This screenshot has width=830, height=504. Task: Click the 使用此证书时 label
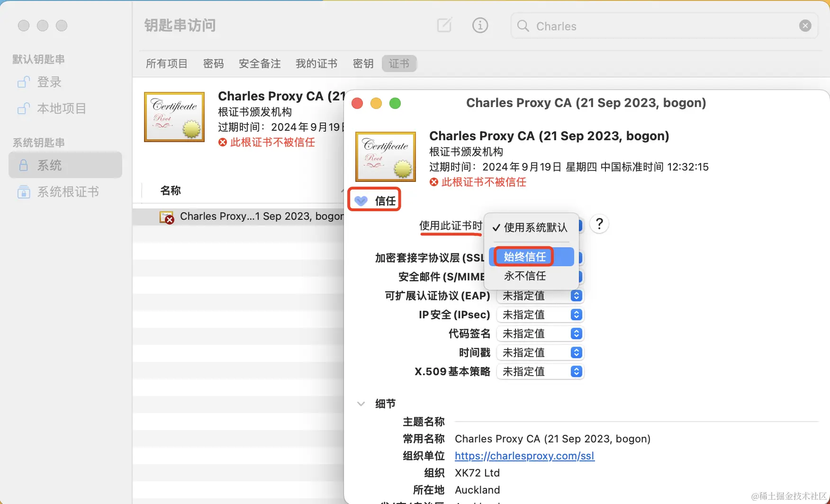[451, 225]
